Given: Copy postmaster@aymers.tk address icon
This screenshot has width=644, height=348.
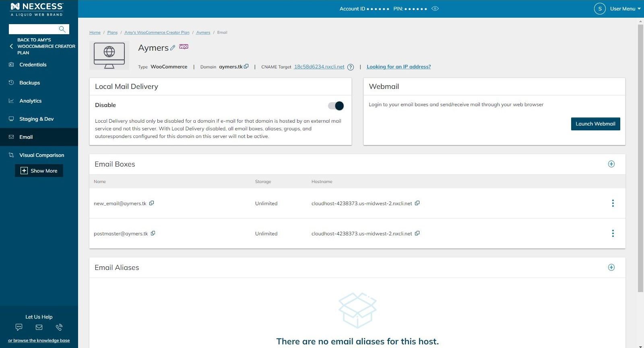Looking at the screenshot, I should pyautogui.click(x=153, y=233).
